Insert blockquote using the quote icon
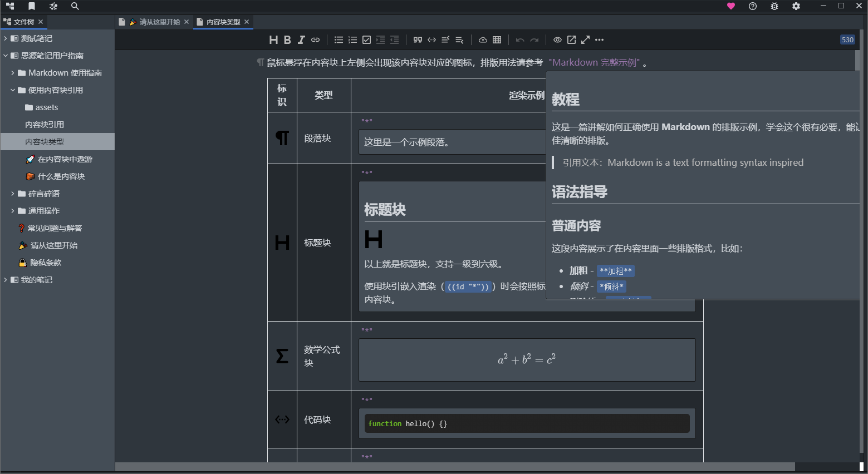The height and width of the screenshot is (474, 868). [x=418, y=40]
